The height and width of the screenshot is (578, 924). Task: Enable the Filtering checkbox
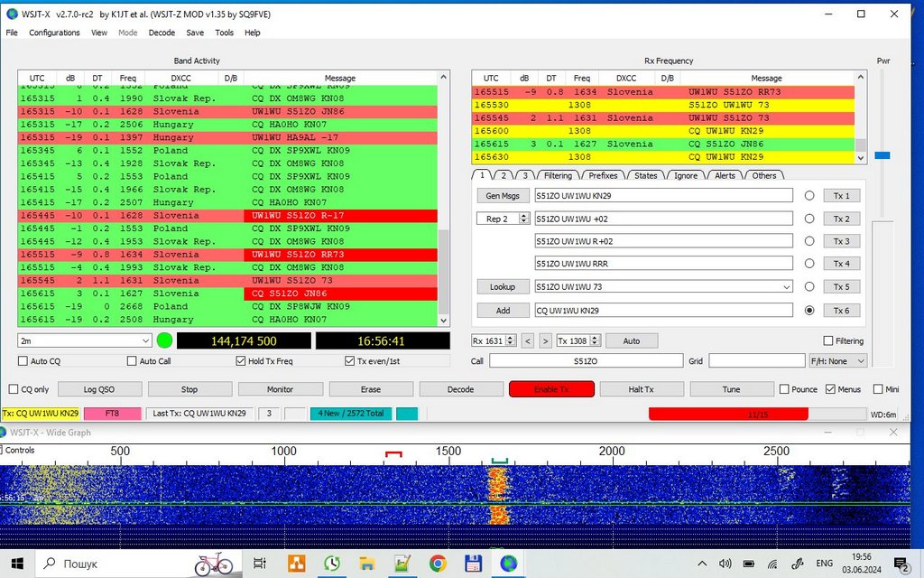coord(828,340)
